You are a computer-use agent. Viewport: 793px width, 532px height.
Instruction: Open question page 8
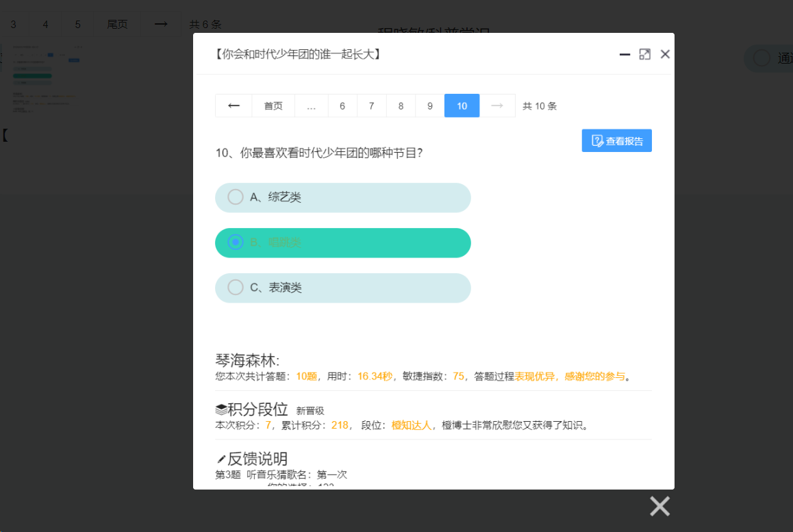click(x=401, y=105)
